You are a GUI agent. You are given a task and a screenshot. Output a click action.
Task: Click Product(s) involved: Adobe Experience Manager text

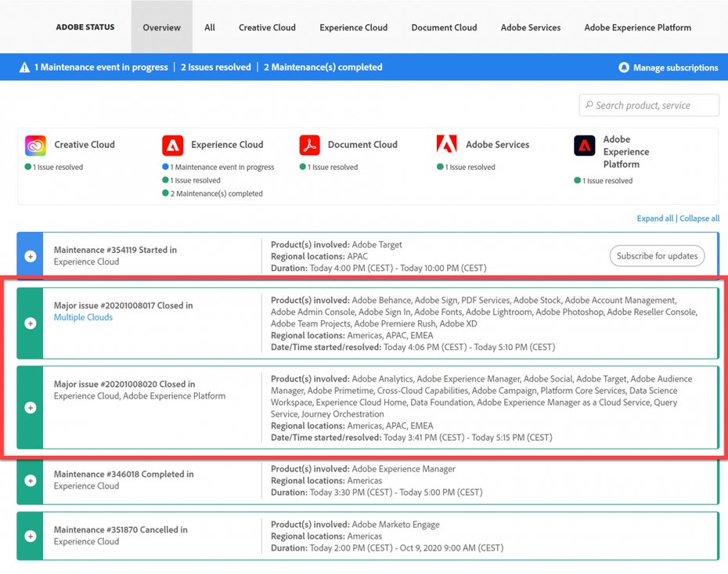(x=363, y=469)
